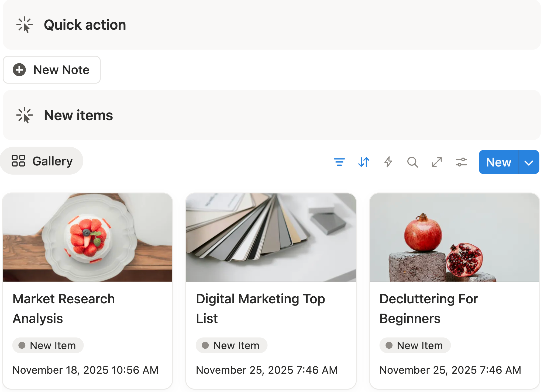The height and width of the screenshot is (392, 544).
Task: Click the strawberry cake cover thumbnail
Action: [87, 237]
